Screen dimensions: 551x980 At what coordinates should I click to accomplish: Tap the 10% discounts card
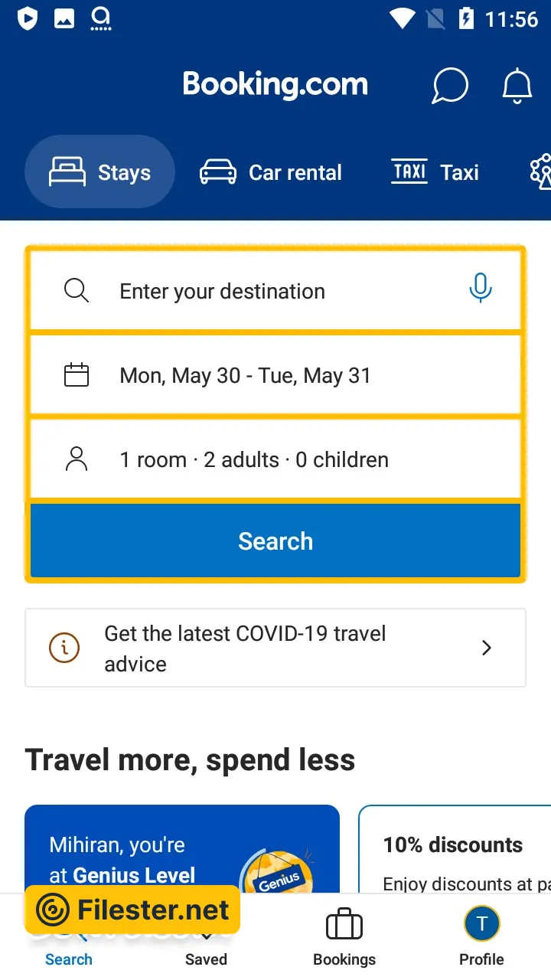coord(455,850)
